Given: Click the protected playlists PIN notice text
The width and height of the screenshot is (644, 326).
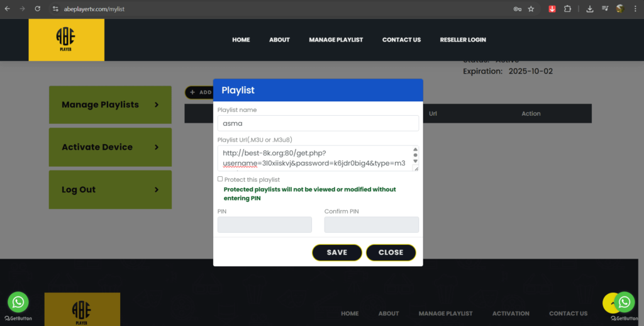Looking at the screenshot, I should [309, 194].
